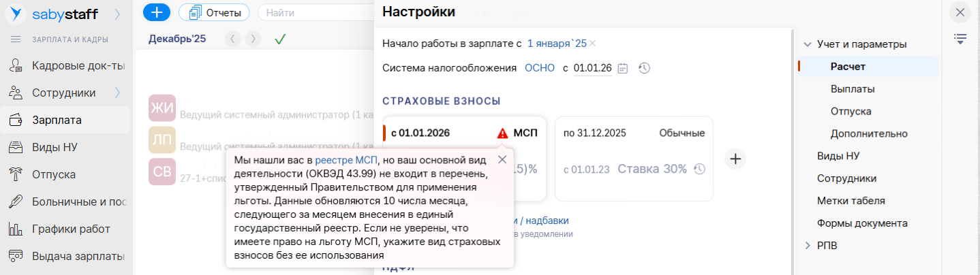Click the filter list icon under close button

(x=960, y=39)
